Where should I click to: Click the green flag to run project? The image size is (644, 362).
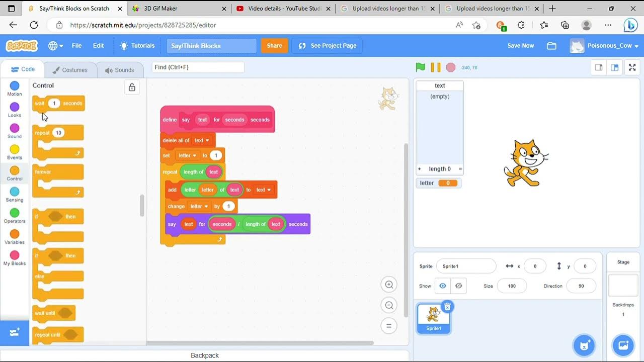tap(421, 67)
